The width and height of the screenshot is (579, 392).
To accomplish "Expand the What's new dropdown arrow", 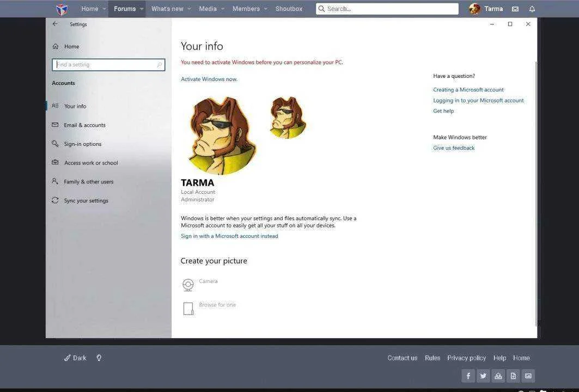I will pos(190,9).
